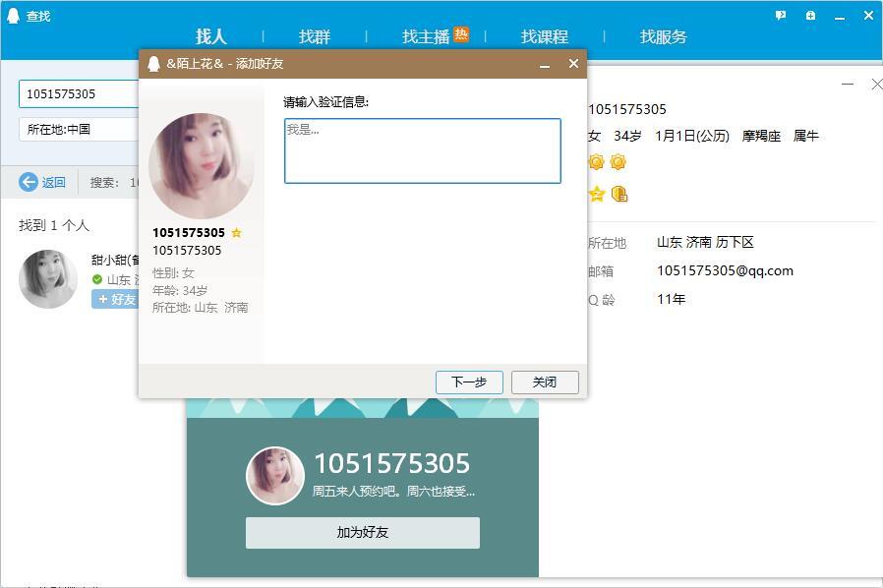This screenshot has width=883, height=588.
Task: Open the 找群 tab
Action: point(315,36)
